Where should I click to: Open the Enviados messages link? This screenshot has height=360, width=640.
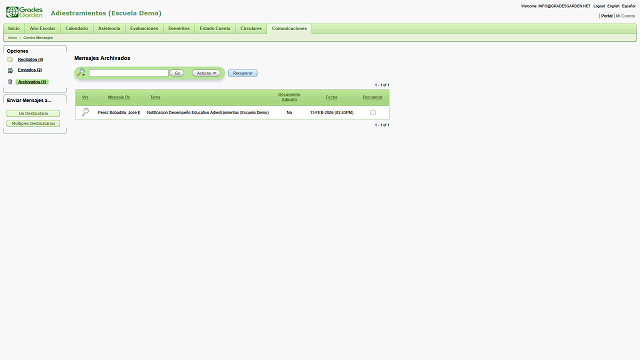click(30, 70)
